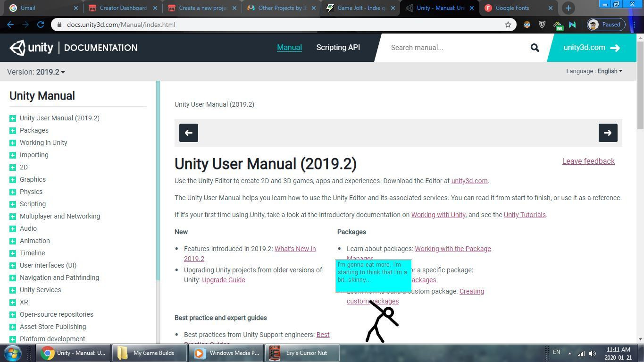Switch to Other Projects tab

tap(281, 8)
